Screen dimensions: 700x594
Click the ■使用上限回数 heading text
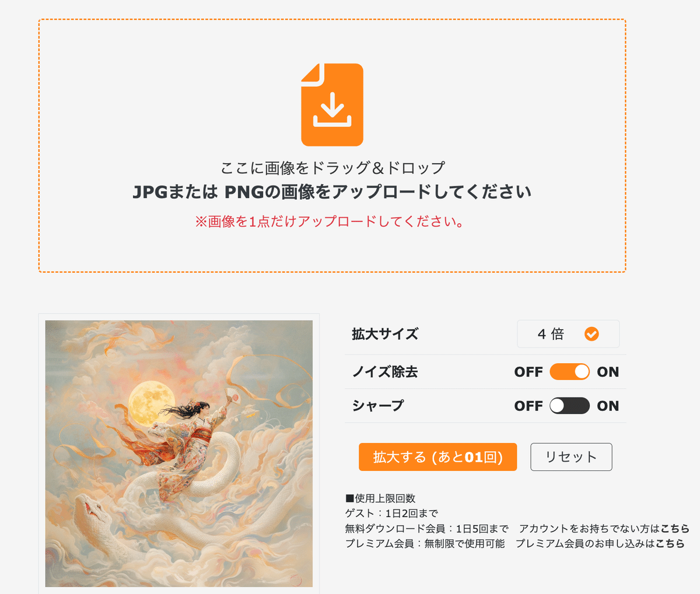pos(380,498)
